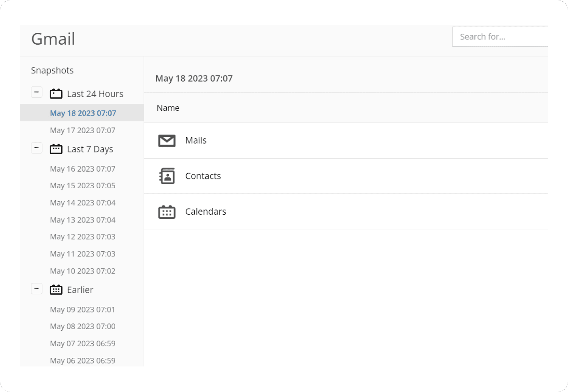Click the Contacts address book icon
This screenshot has height=392, width=568.
pyautogui.click(x=167, y=176)
